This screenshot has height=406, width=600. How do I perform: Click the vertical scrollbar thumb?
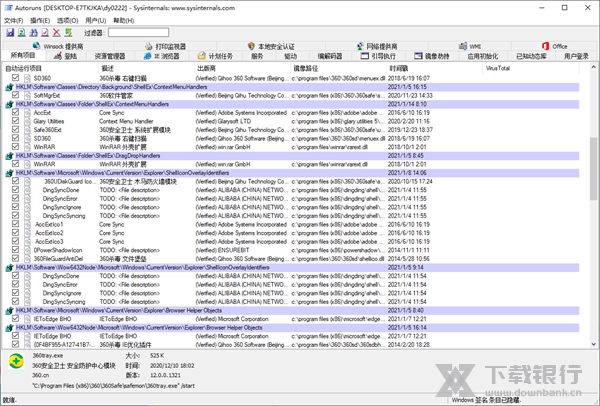click(593, 168)
